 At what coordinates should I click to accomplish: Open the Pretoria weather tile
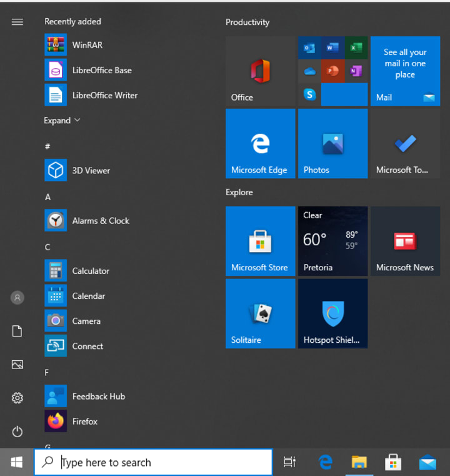point(333,241)
